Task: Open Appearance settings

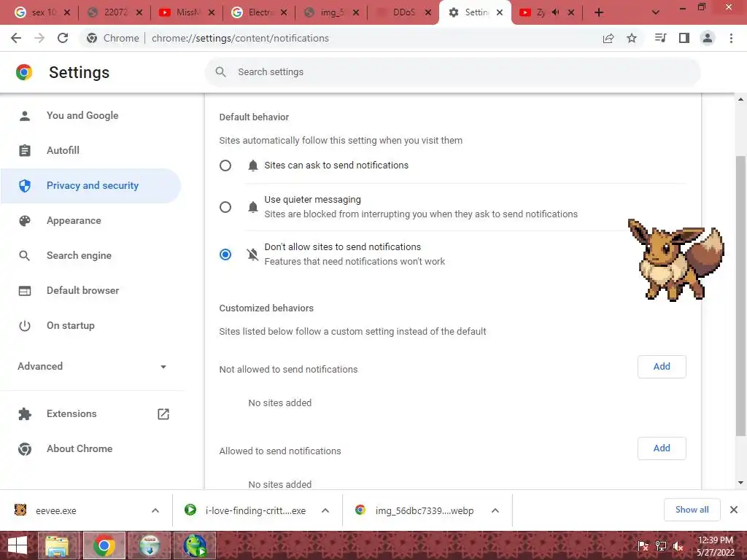Action: click(90, 220)
